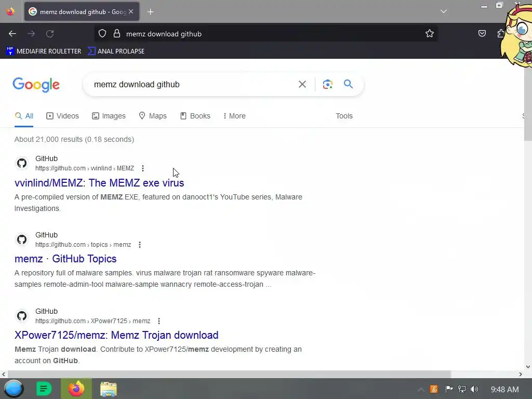Screen dimensions: 532x399
Task: Switch to the Maps tab
Action: click(x=153, y=116)
